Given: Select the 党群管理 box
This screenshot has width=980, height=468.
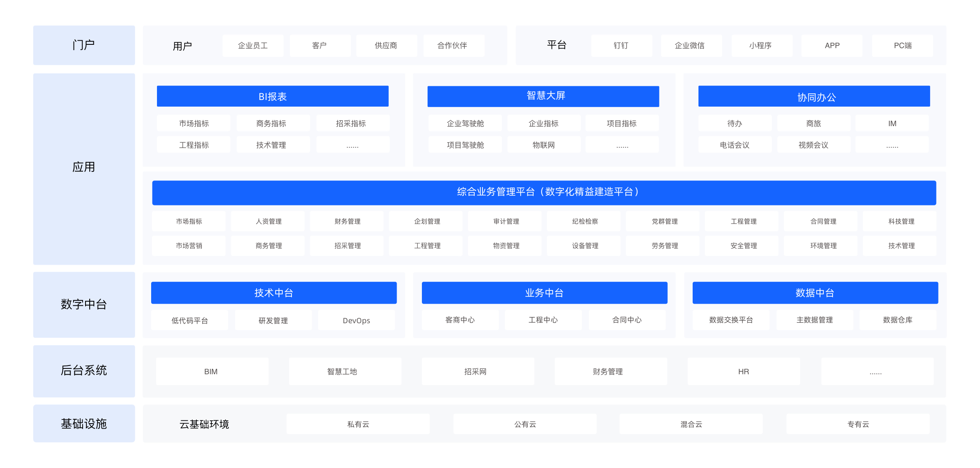Looking at the screenshot, I should point(664,221).
